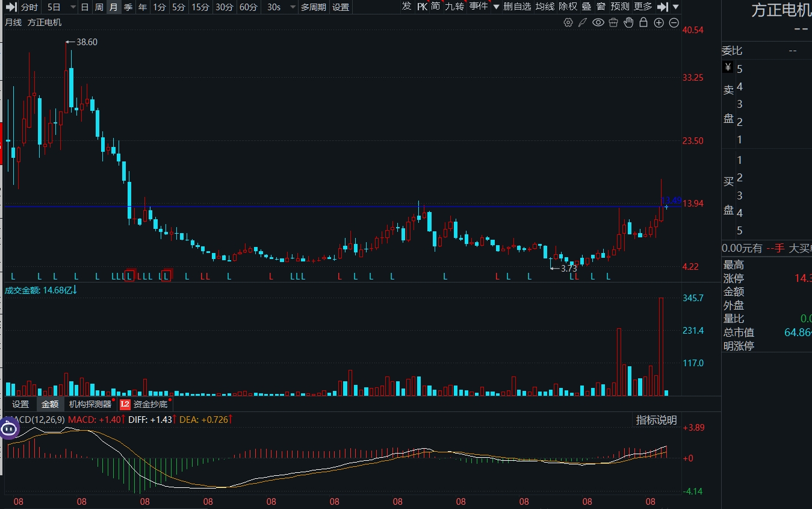Select the 5日 period
Screen dimensions: 812x509
[54, 7]
